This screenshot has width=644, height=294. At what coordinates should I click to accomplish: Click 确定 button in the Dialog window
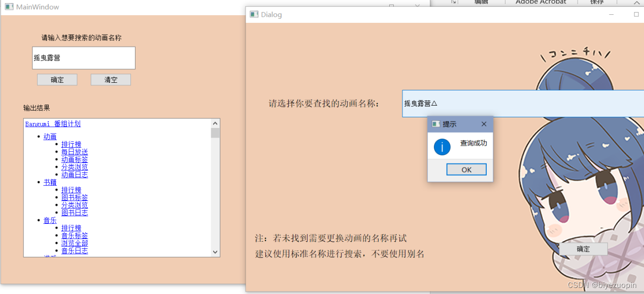(x=583, y=249)
